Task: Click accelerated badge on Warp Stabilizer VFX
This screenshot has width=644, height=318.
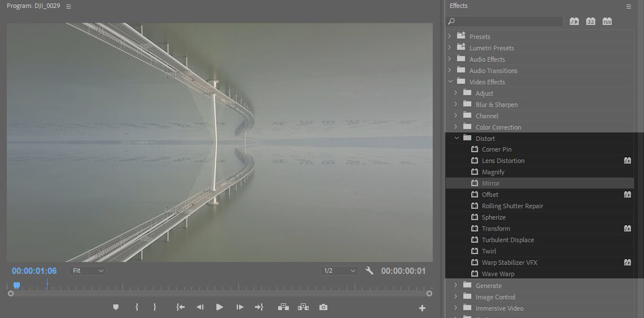Action: pos(627,262)
